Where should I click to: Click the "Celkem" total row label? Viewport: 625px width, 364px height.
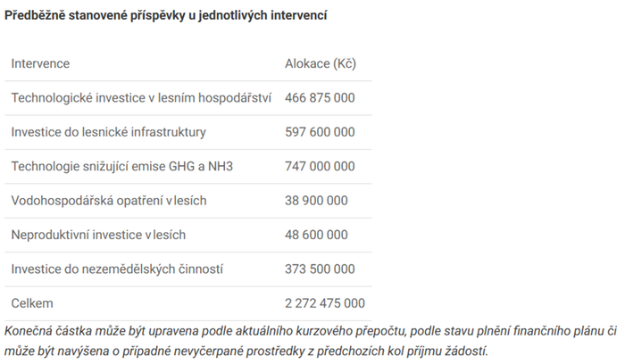click(x=32, y=303)
